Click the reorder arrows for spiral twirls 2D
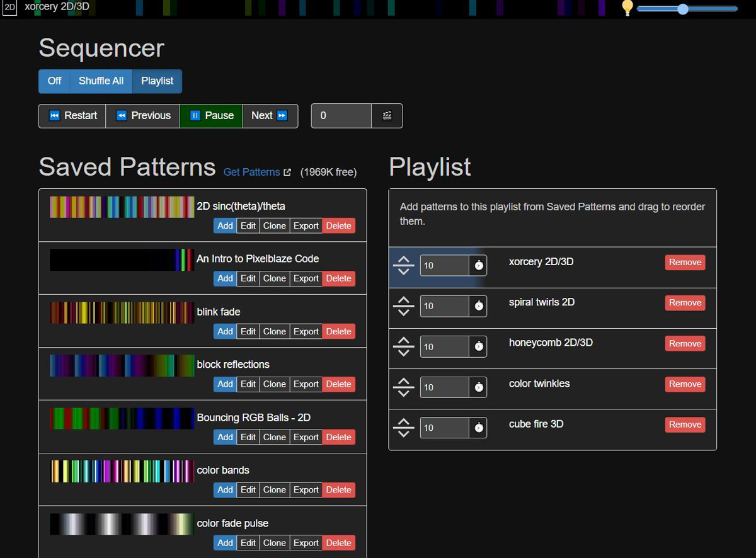 point(403,306)
